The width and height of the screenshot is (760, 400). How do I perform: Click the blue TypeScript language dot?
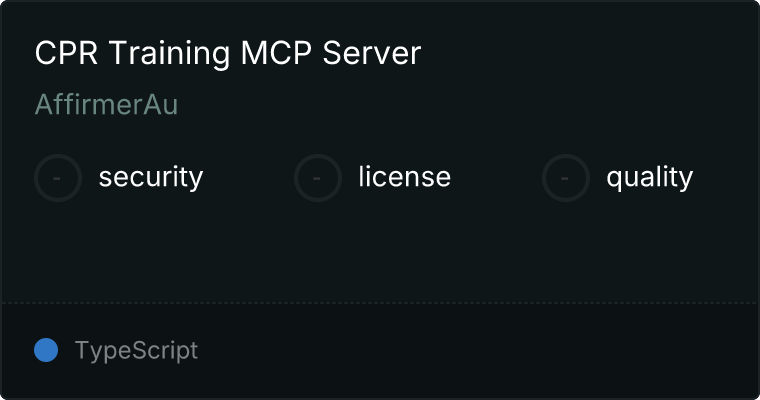(x=46, y=350)
